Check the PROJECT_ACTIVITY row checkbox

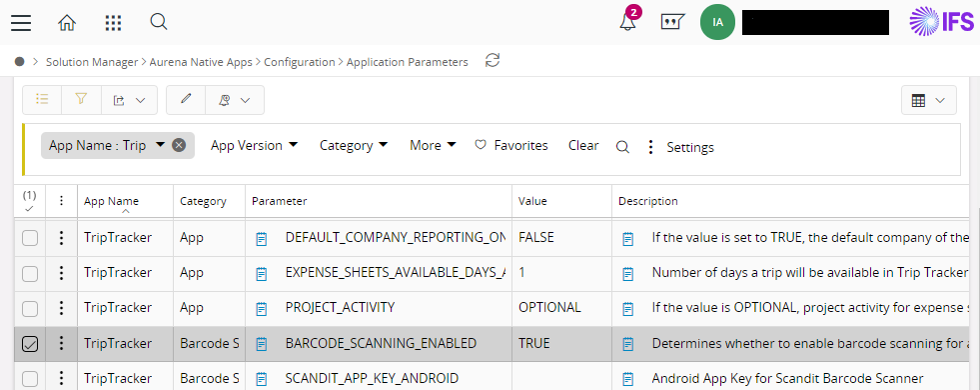pos(30,309)
